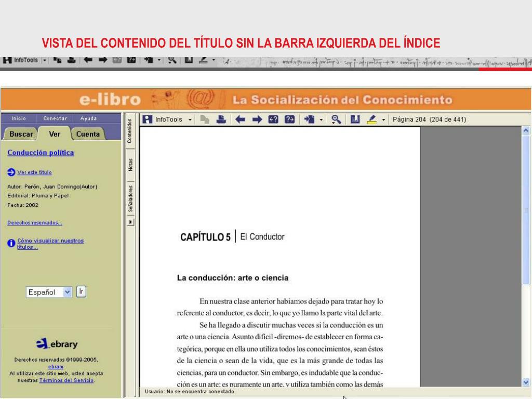Go to previous page with left arrow
The height and width of the screenshot is (399, 532).
[x=240, y=119]
